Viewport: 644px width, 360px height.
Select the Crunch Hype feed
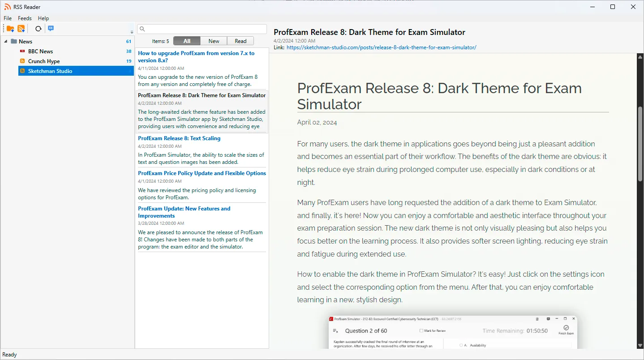coord(44,61)
